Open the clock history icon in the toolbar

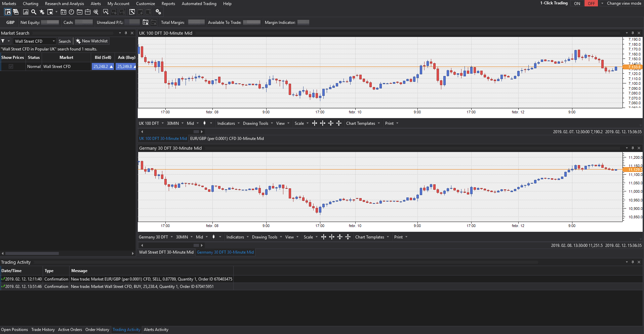pyautogui.click(x=72, y=12)
